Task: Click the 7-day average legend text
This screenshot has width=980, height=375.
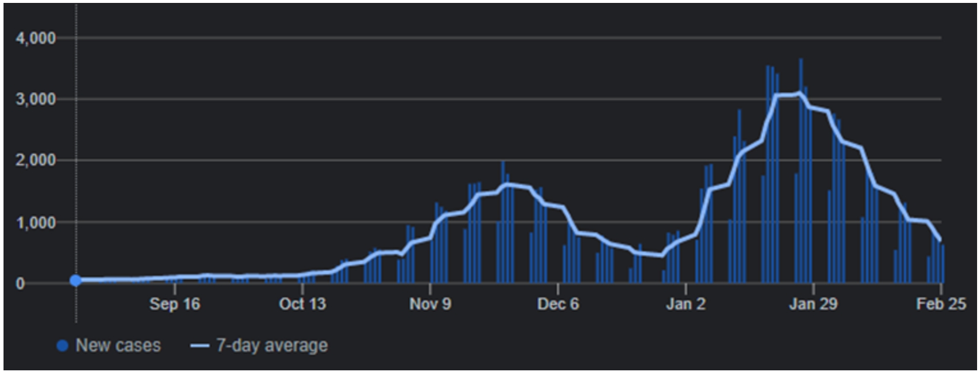Action: click(x=272, y=346)
